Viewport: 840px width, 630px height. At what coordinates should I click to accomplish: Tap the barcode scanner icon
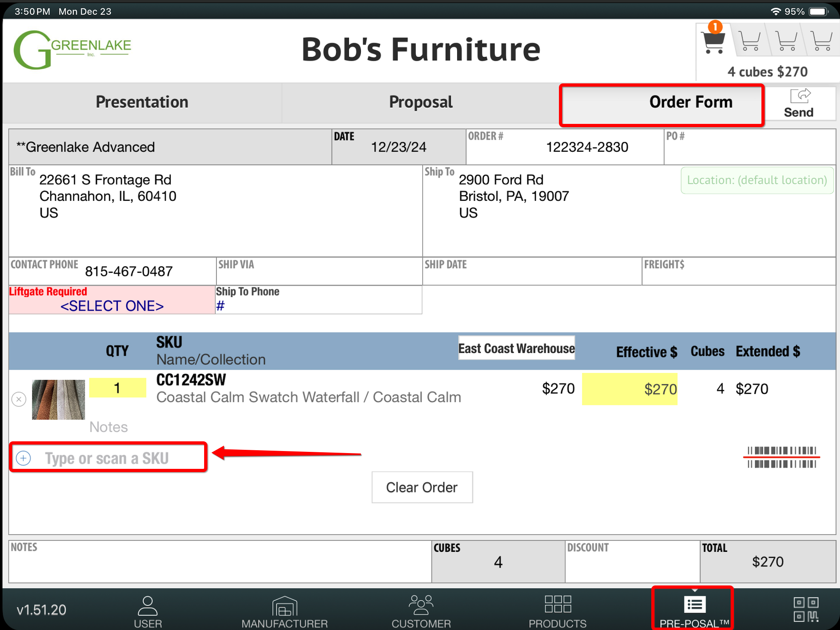click(781, 458)
